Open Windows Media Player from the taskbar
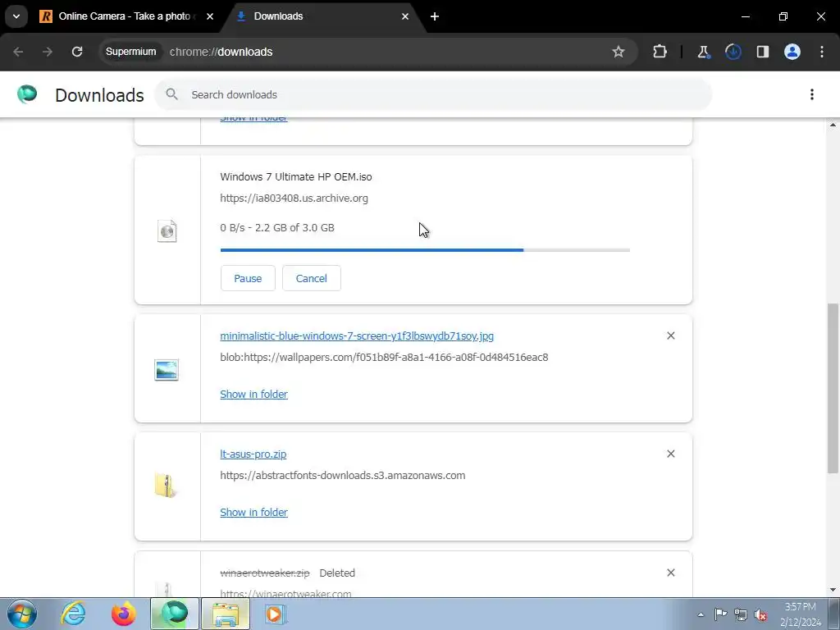840x630 pixels. (276, 614)
